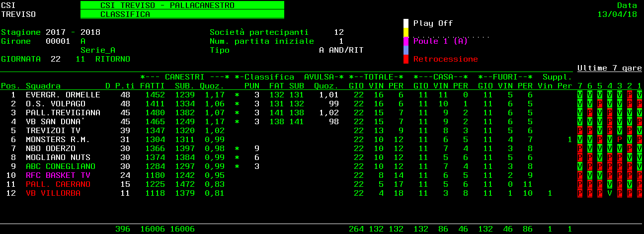
Task: Click the asterisk beside NBO ODERZO's quotient
Action: (237, 149)
